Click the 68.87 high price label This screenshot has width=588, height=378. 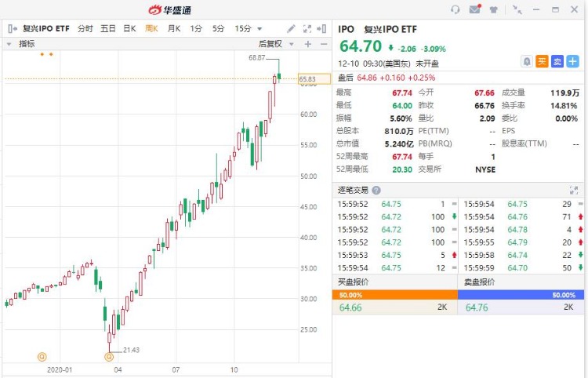[x=257, y=58]
